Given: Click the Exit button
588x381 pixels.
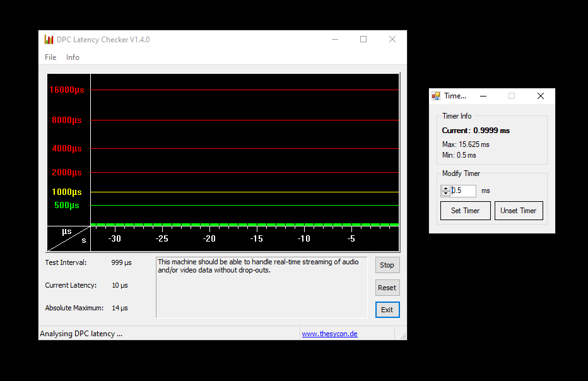Looking at the screenshot, I should pos(387,310).
